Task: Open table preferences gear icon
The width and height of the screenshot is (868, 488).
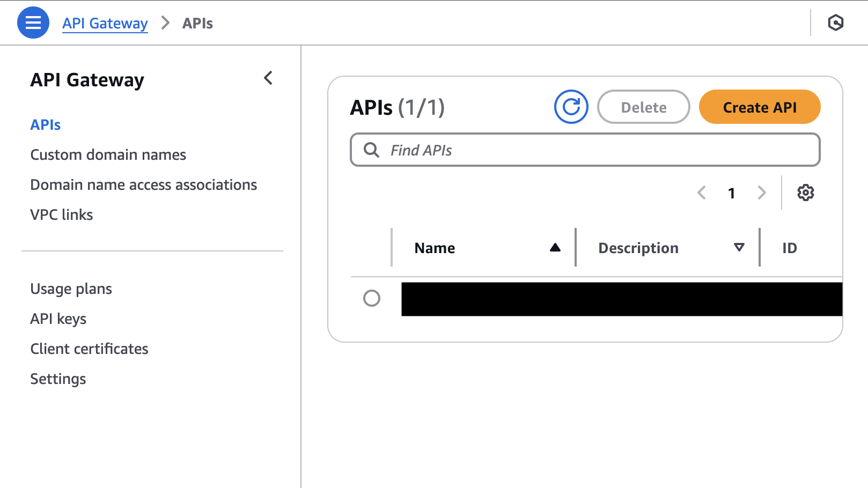Action: (x=805, y=193)
